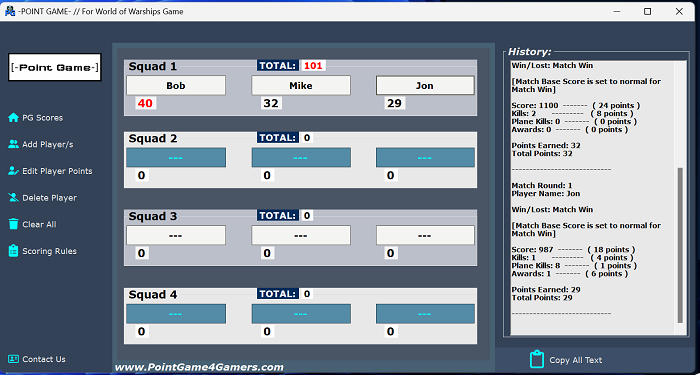The height and width of the screenshot is (375, 700).
Task: Click the 'Score: 1100' history line
Action: pos(575,105)
